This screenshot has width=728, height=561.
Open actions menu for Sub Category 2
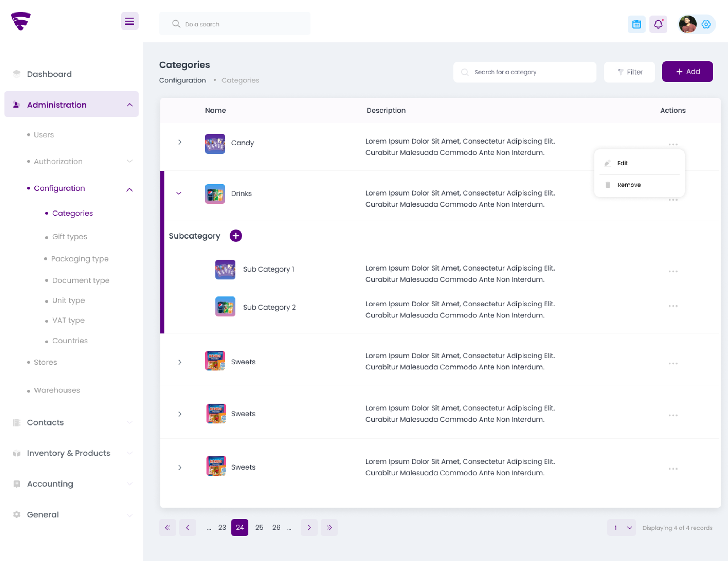pos(673,306)
